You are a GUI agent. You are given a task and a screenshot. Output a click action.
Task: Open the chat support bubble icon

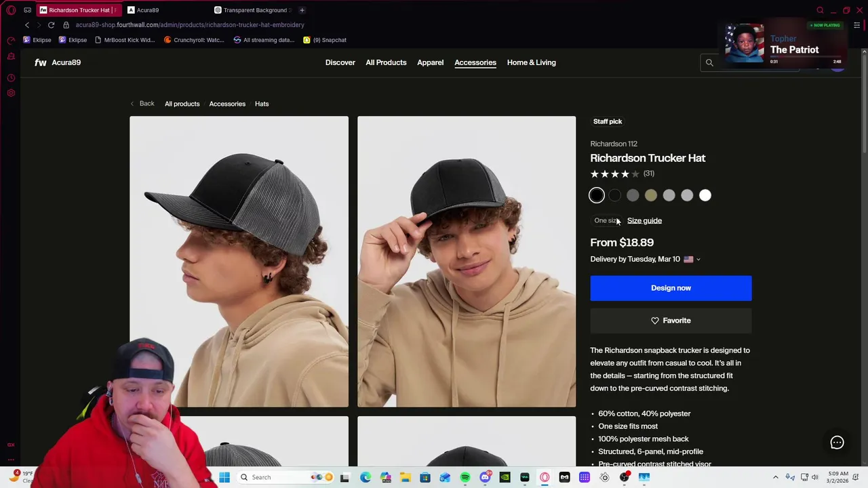[x=837, y=443]
